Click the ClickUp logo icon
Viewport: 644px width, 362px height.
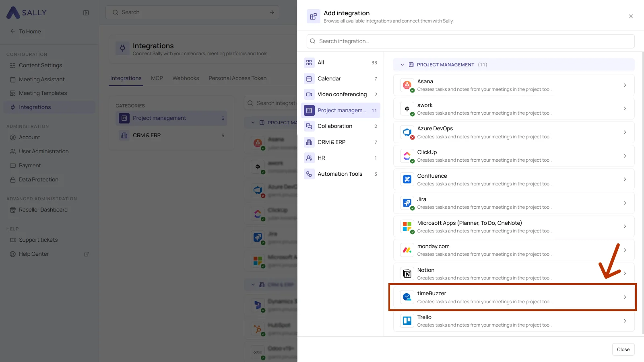(x=407, y=156)
